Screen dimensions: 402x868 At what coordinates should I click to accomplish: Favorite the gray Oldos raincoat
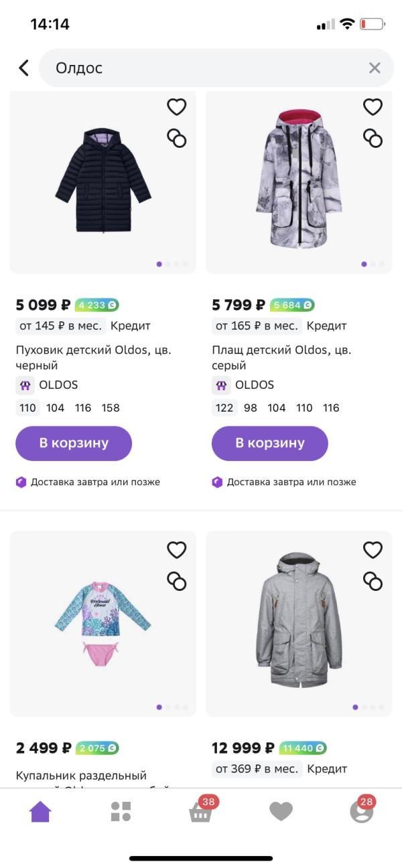click(x=373, y=107)
